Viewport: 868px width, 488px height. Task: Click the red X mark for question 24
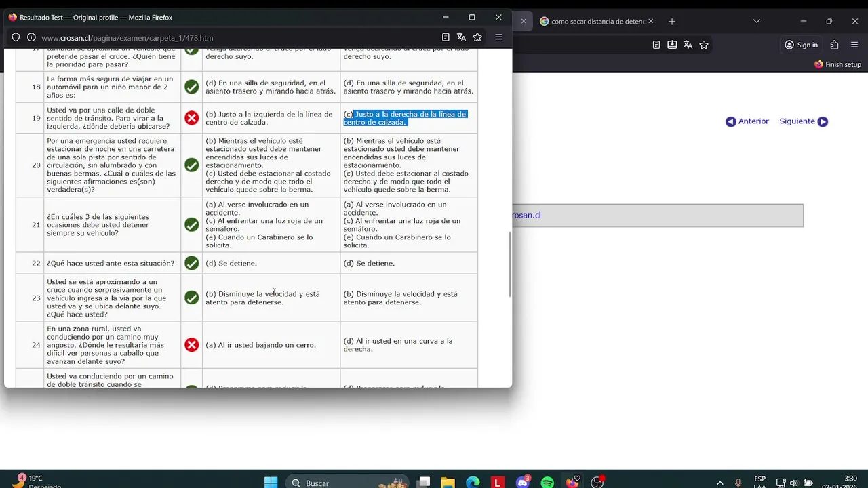(x=192, y=345)
